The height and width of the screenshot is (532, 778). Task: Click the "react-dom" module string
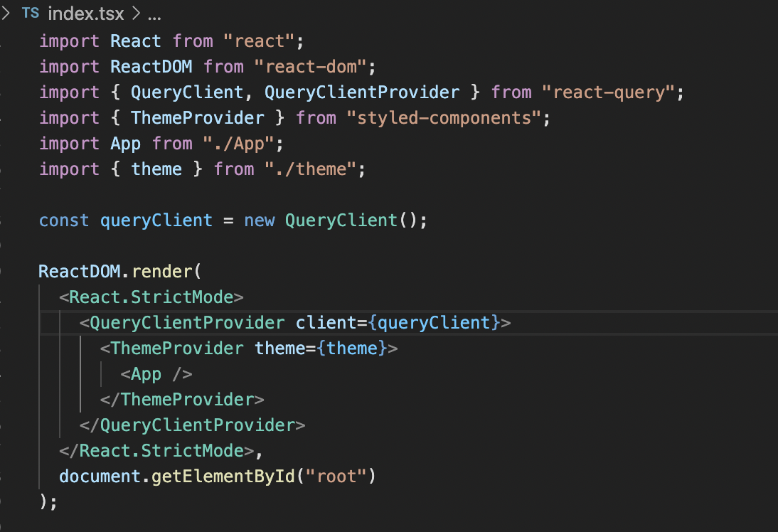311,67
